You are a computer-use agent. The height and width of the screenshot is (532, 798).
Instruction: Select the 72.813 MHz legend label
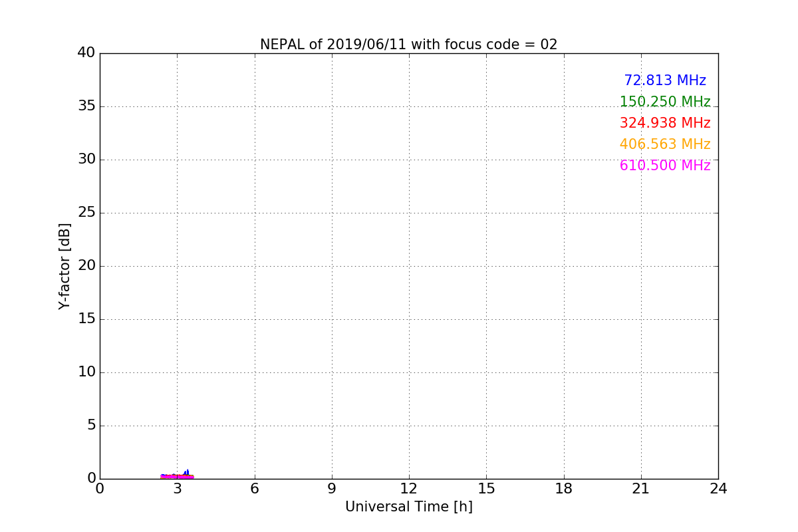665,80
